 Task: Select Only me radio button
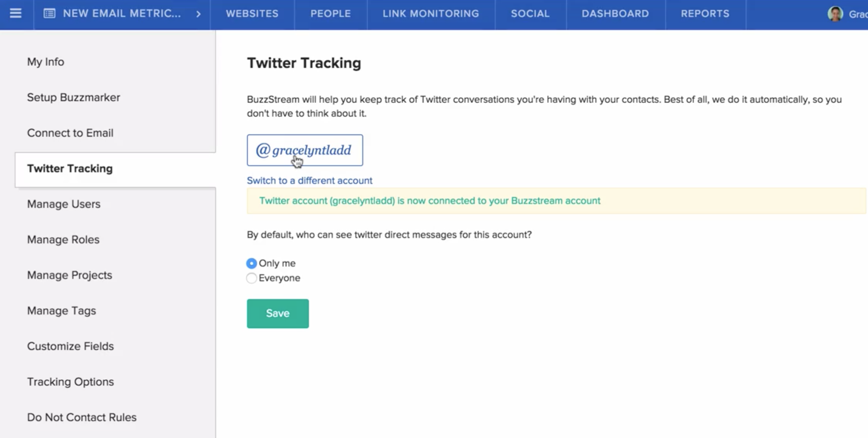click(251, 263)
